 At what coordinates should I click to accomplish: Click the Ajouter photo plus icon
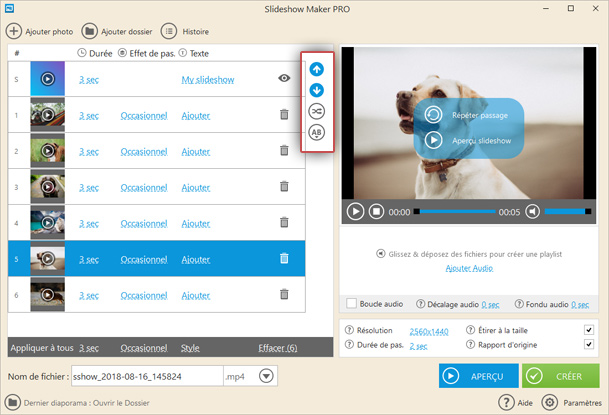coord(14,31)
